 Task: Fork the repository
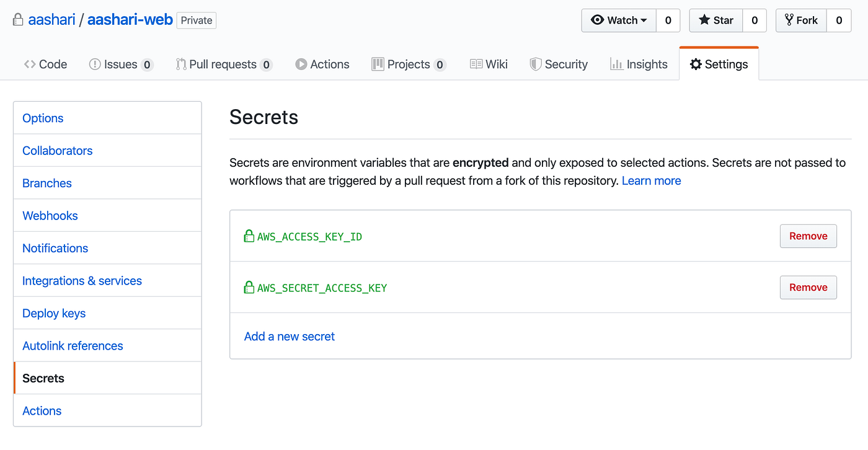pyautogui.click(x=801, y=20)
